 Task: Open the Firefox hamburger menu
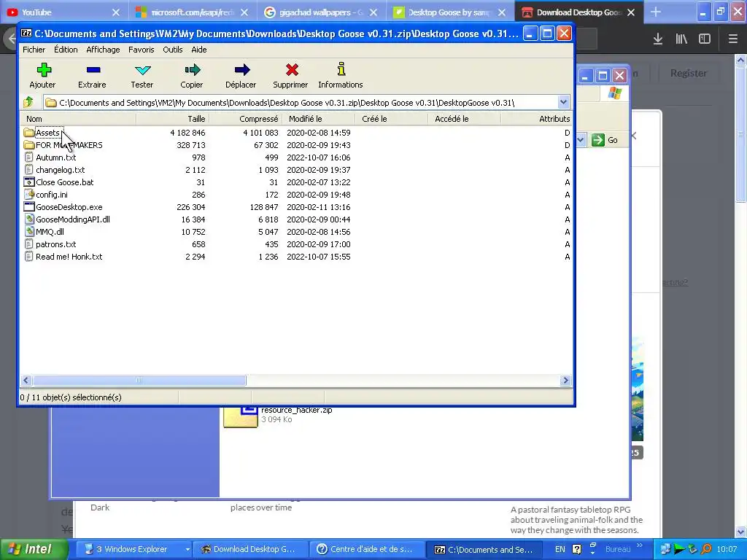733,39
